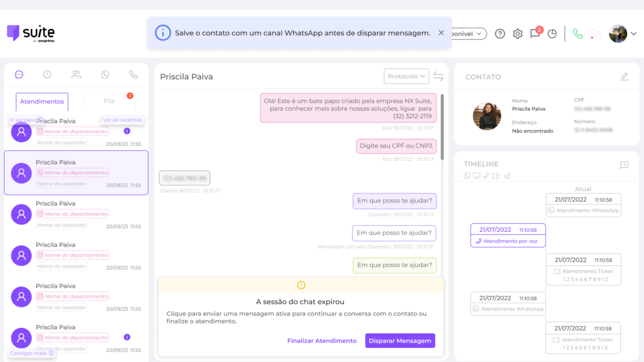
Task: Add a timeline note with comment-plus icon
Action: [624, 165]
